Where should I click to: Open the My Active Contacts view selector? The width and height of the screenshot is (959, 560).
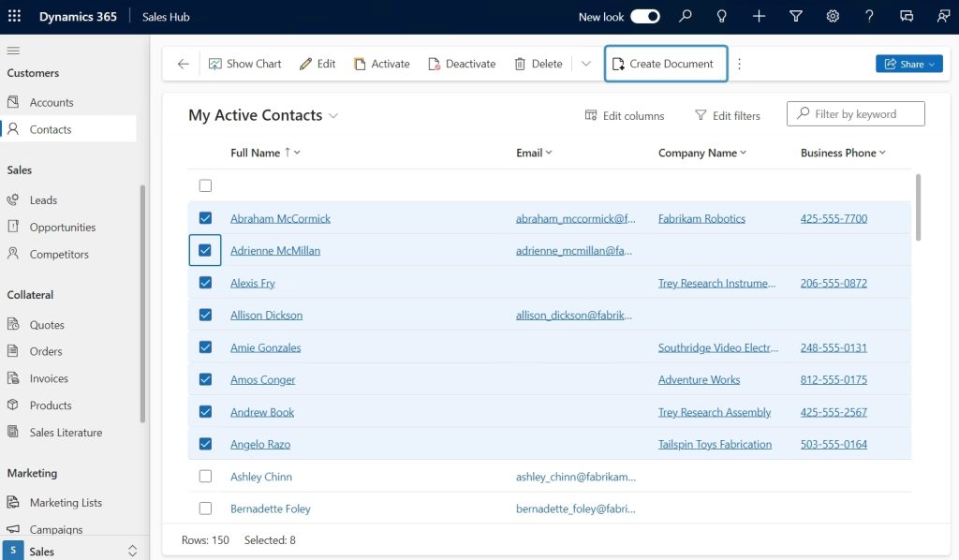263,115
